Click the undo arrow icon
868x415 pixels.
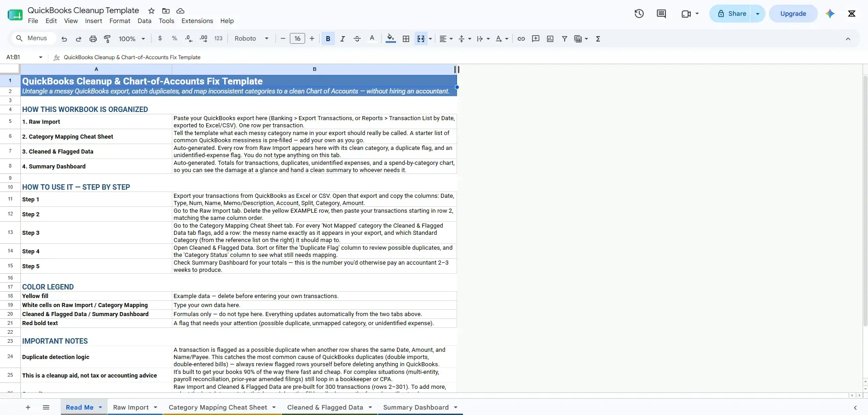64,39
